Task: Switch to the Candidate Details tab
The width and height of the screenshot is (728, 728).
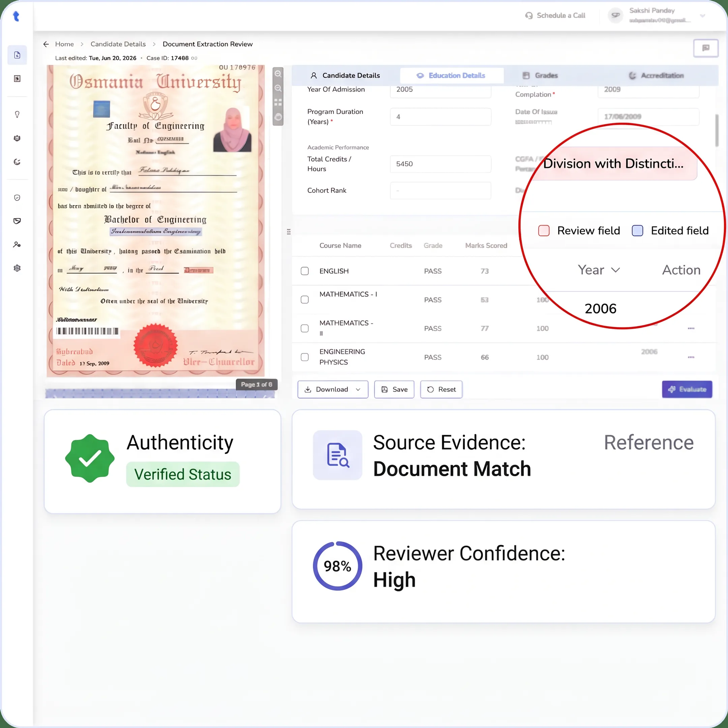Action: click(345, 75)
